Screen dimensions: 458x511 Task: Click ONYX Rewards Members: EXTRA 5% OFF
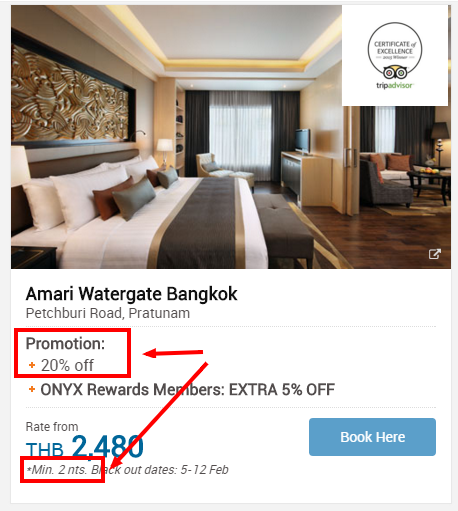(188, 389)
